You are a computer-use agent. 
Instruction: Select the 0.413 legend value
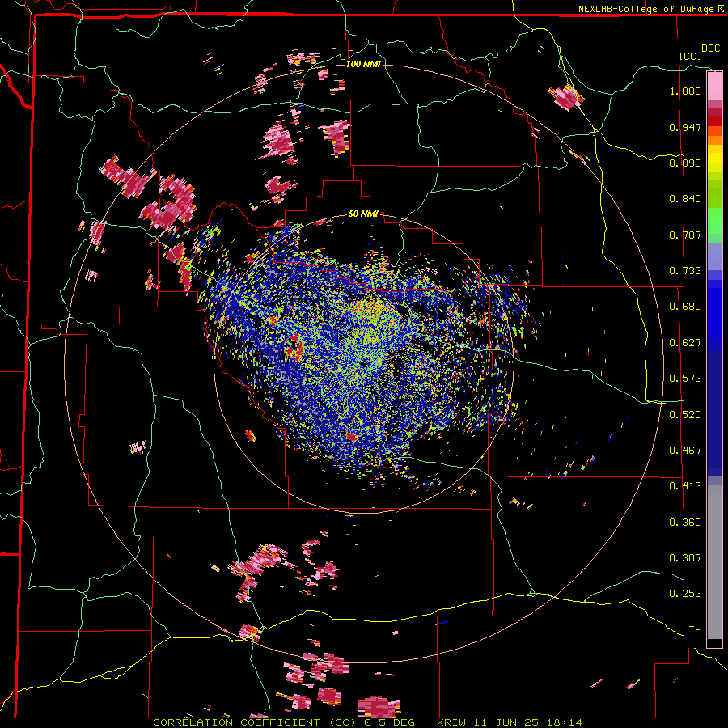click(x=685, y=486)
